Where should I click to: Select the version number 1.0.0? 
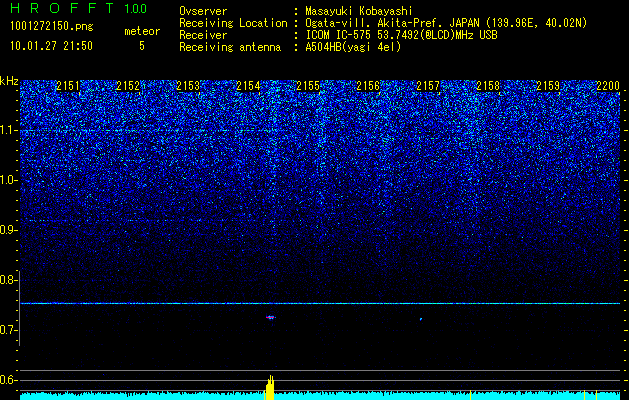[136, 8]
